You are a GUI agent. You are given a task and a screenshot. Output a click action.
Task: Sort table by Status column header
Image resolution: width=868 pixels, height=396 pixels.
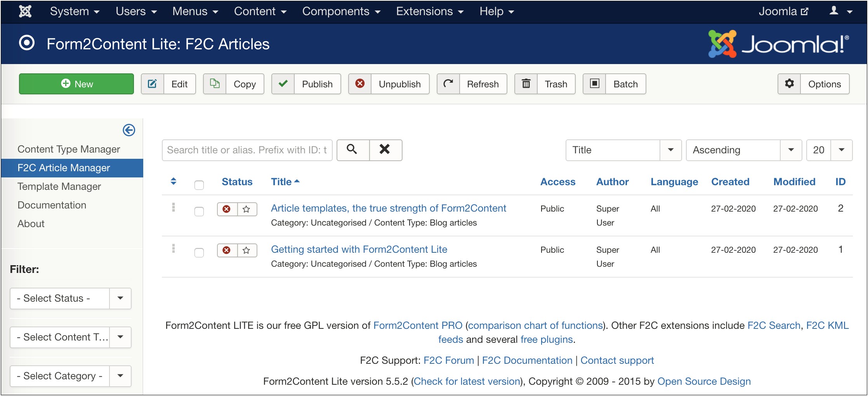click(237, 182)
